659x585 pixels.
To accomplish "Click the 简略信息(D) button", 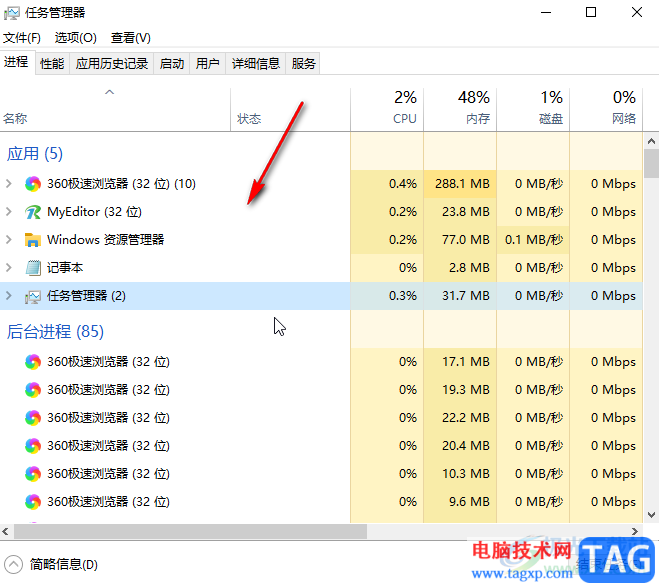I will tap(51, 564).
